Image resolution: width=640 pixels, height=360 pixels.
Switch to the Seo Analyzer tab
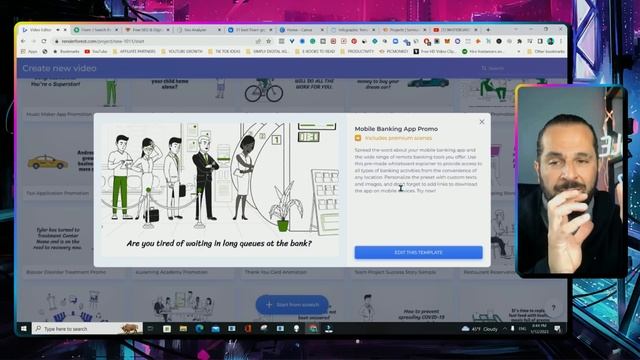(x=198, y=30)
